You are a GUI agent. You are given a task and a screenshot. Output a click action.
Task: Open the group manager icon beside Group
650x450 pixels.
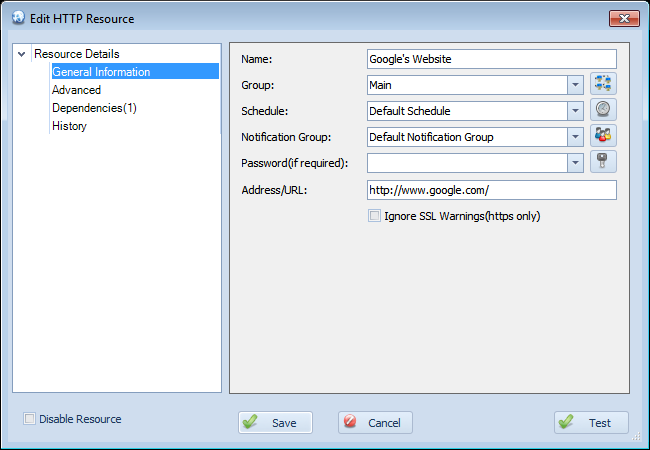click(x=603, y=83)
